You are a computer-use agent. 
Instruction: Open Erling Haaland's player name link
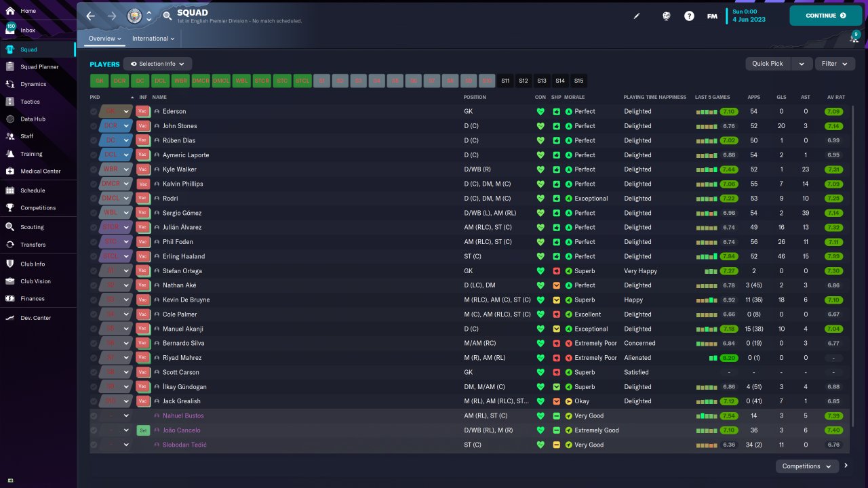point(184,256)
